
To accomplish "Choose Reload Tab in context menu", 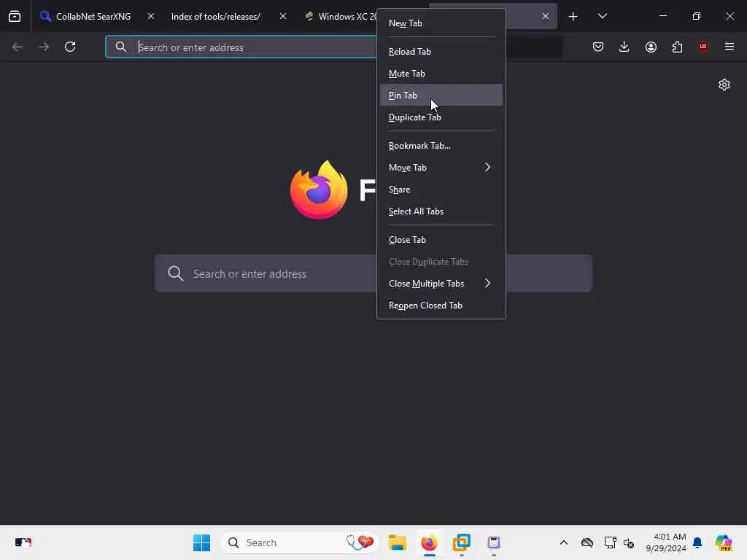I will pos(441,52).
